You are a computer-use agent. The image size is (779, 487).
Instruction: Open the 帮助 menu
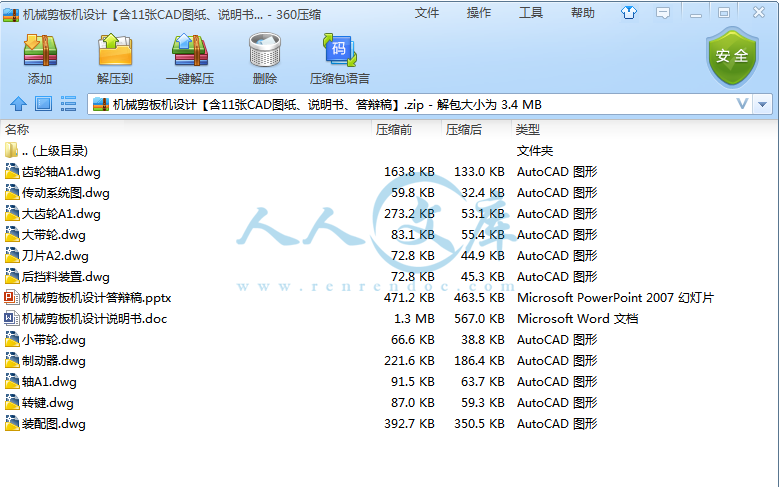coord(583,13)
